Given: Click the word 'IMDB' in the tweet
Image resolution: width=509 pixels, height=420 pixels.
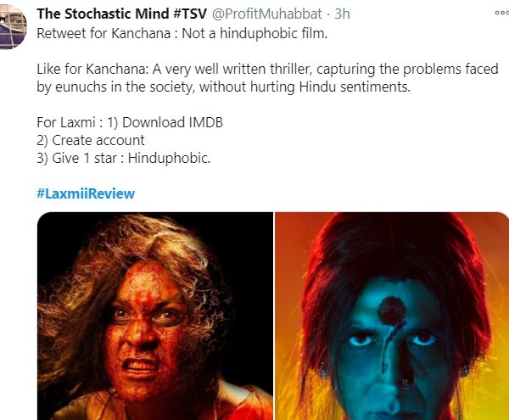Looking at the screenshot, I should point(206,122).
